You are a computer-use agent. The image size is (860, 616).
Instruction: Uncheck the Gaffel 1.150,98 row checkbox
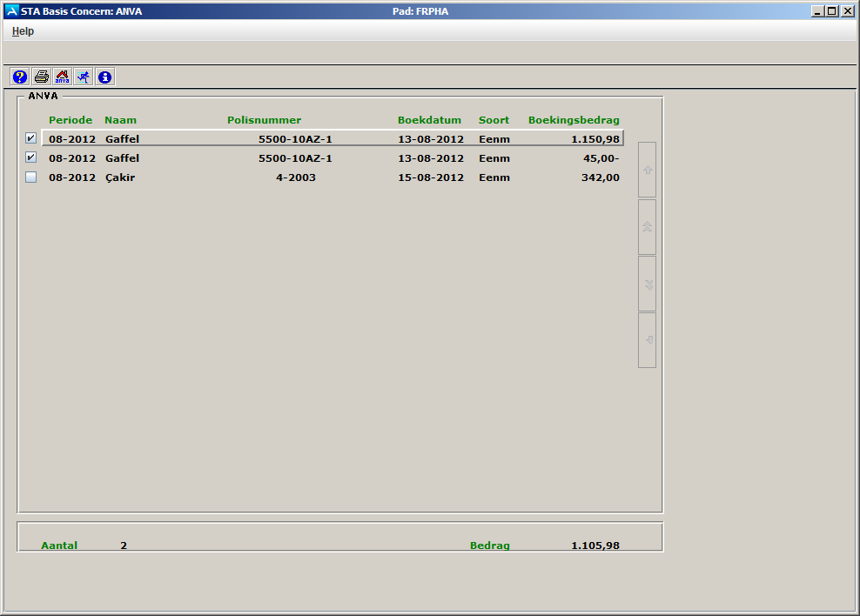(x=31, y=138)
